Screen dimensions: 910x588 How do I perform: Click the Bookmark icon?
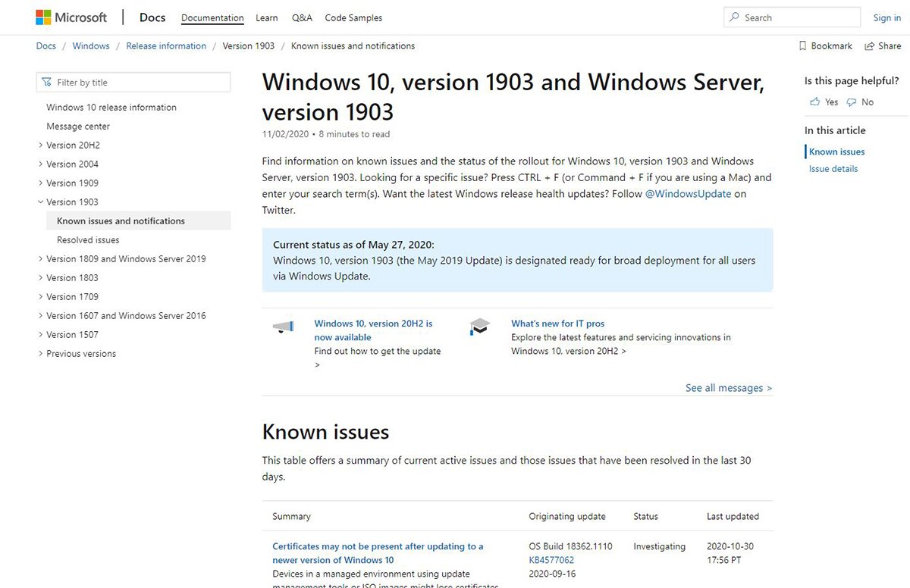tap(801, 45)
